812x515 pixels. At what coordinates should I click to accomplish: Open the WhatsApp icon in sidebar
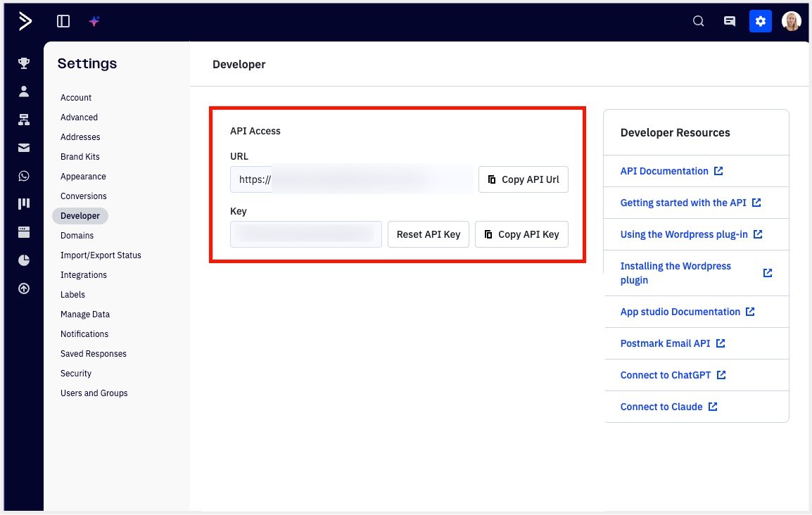24,176
